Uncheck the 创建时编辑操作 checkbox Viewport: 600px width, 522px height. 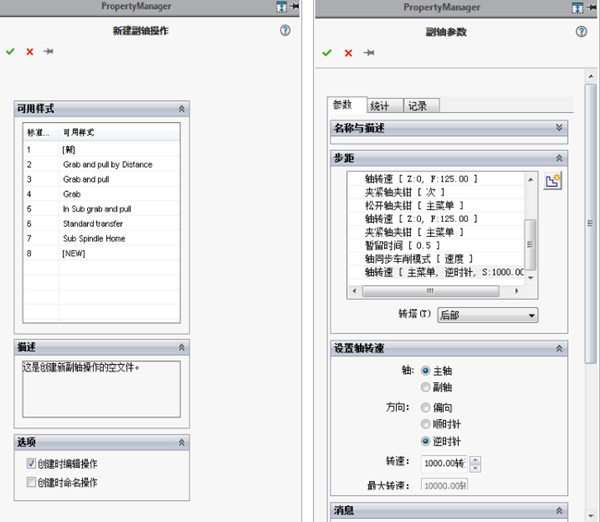tap(34, 464)
